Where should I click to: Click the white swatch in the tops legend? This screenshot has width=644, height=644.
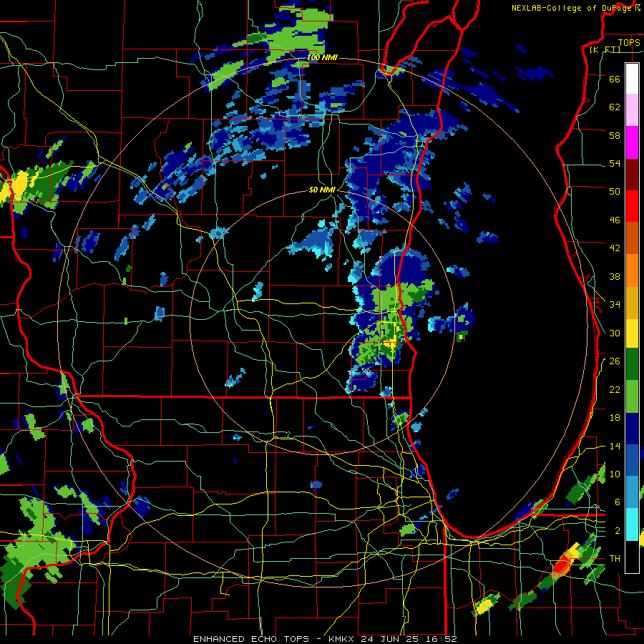[632, 79]
